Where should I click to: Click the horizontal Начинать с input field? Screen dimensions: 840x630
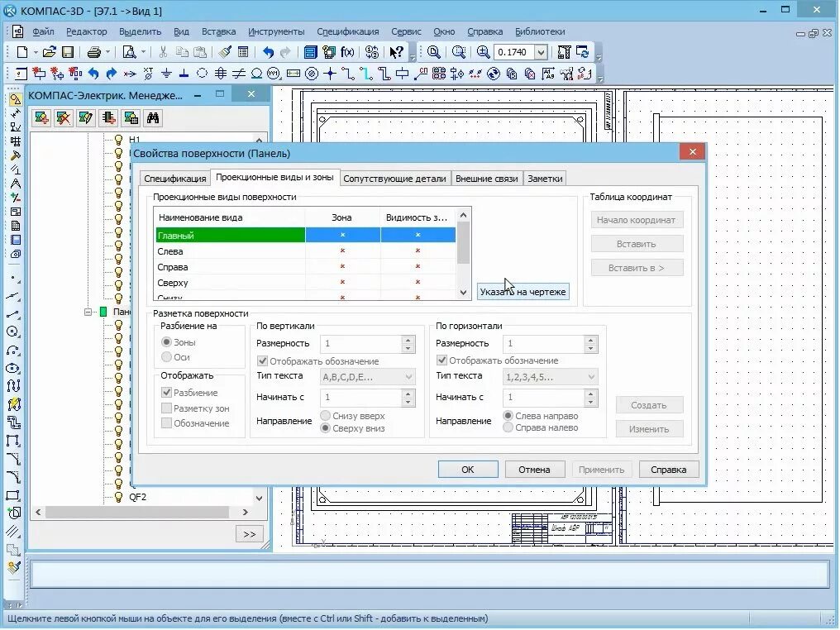click(543, 397)
